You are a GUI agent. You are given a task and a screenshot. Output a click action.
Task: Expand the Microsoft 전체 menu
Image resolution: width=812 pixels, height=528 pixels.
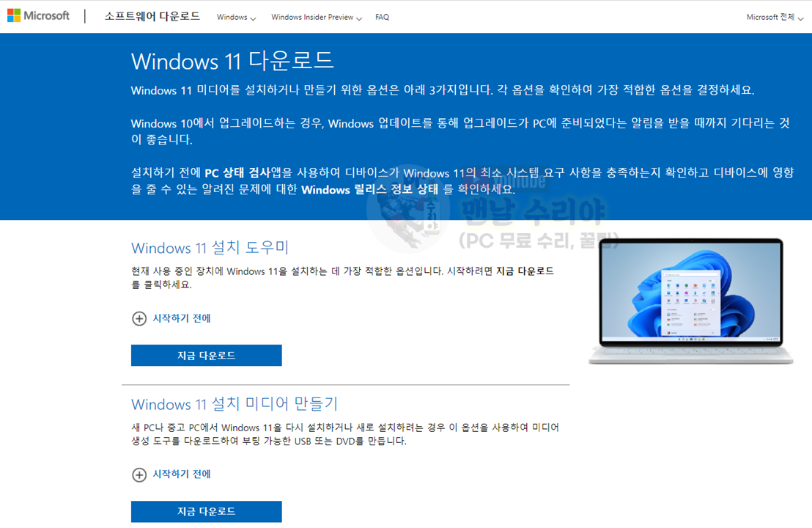[774, 17]
